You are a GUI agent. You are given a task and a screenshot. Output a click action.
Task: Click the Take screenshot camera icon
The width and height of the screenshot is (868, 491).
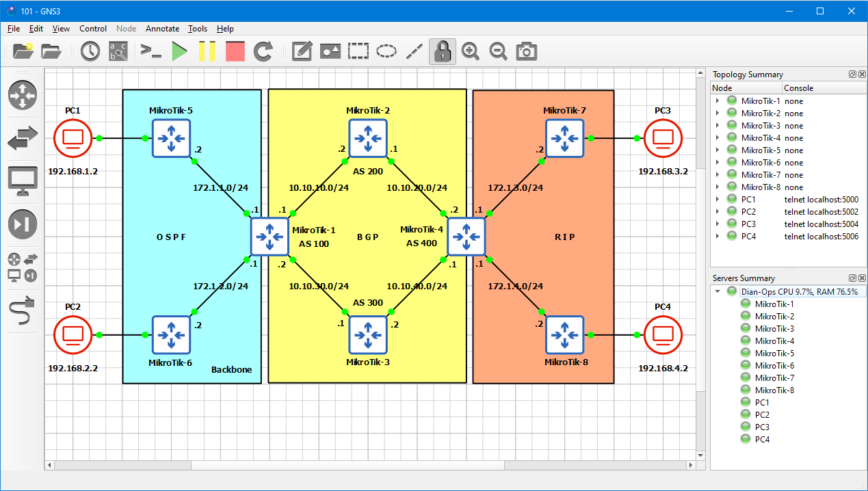tap(526, 51)
